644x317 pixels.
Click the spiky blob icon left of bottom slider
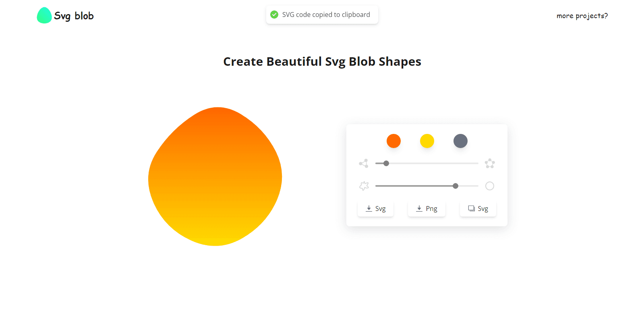pyautogui.click(x=364, y=186)
